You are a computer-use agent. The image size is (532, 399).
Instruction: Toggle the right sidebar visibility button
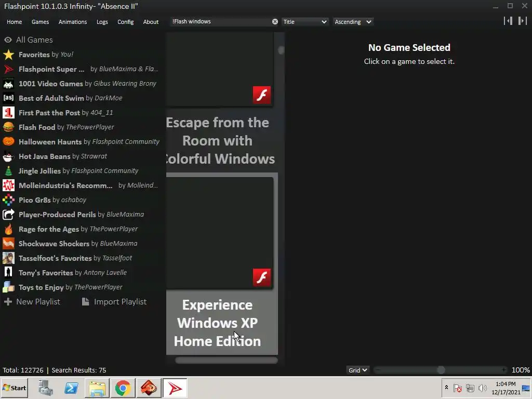523,21
